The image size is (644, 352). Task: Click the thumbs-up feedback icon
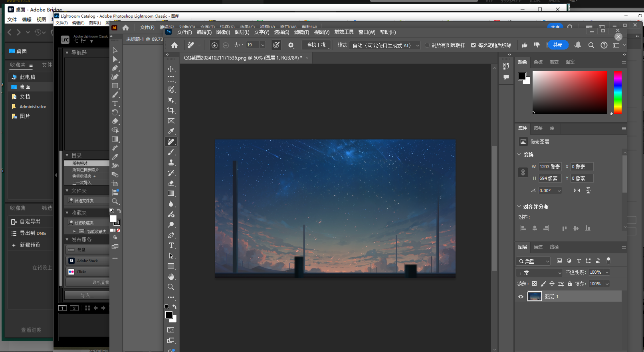524,45
